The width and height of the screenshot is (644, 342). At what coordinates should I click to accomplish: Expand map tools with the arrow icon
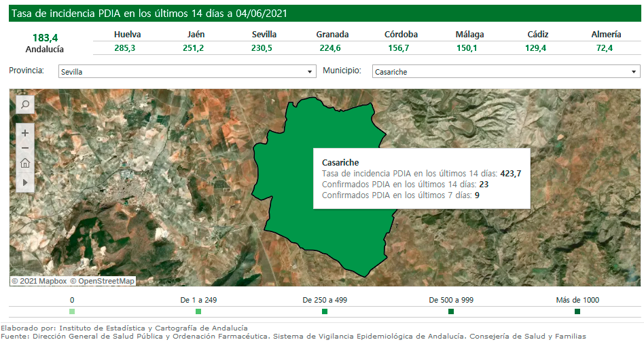(25, 183)
